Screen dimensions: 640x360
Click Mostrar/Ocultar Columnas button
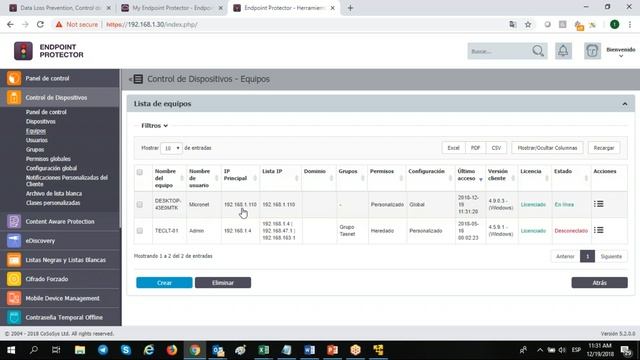(547, 148)
